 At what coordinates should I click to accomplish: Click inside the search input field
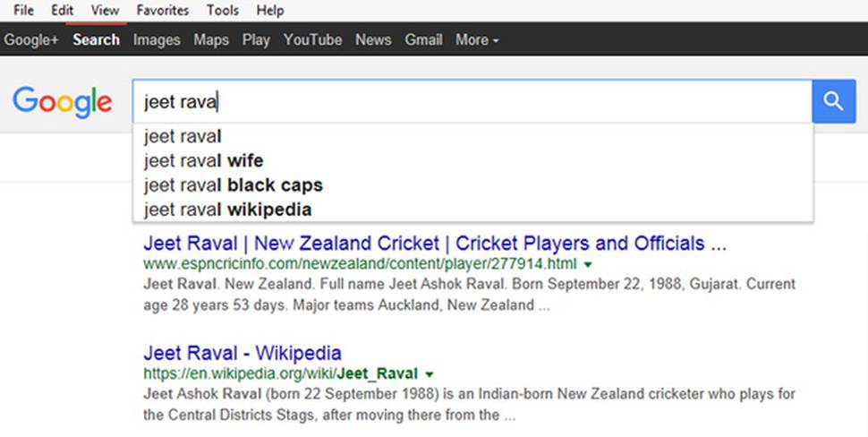coord(472,101)
